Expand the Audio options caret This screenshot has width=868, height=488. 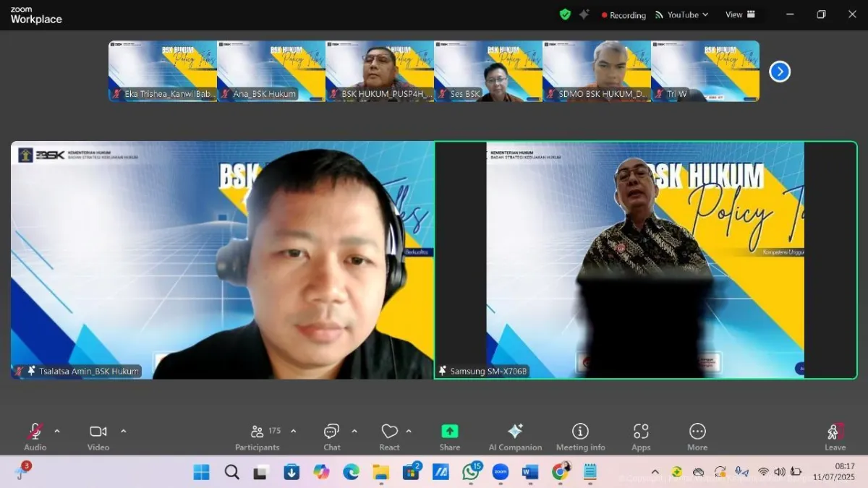[57, 432]
